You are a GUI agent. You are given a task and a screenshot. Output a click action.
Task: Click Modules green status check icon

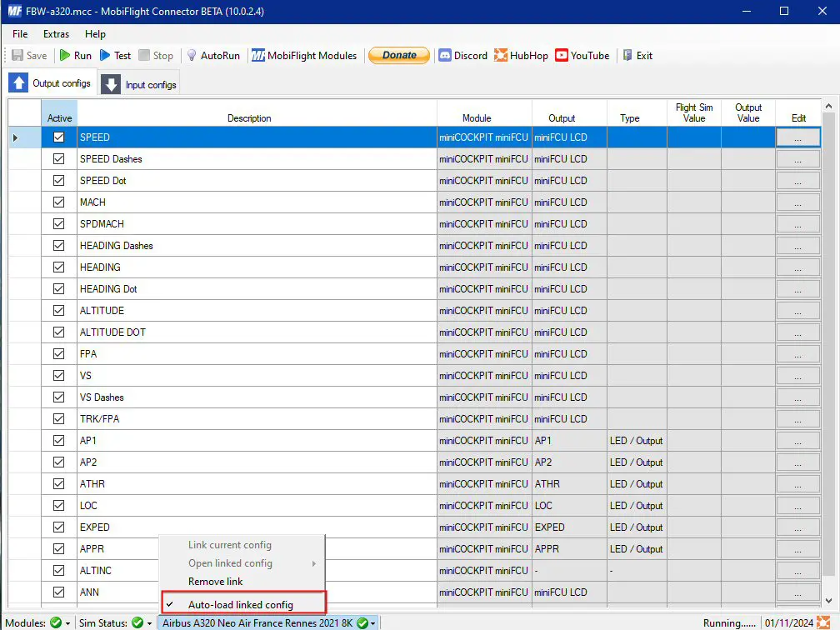tap(56, 622)
